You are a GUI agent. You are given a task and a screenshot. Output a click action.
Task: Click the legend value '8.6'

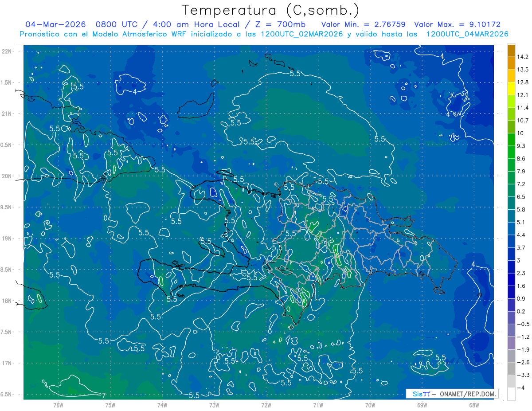click(x=522, y=159)
